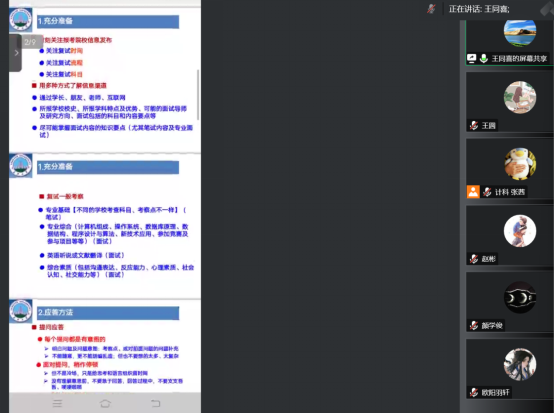Click the green active microphone icon for 王同鑫
This screenshot has height=413, width=554.
(484, 58)
